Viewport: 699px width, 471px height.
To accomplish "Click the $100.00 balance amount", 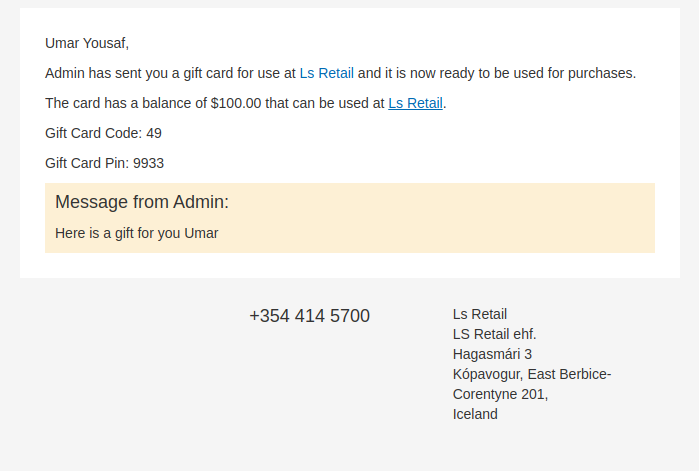I will tap(236, 103).
